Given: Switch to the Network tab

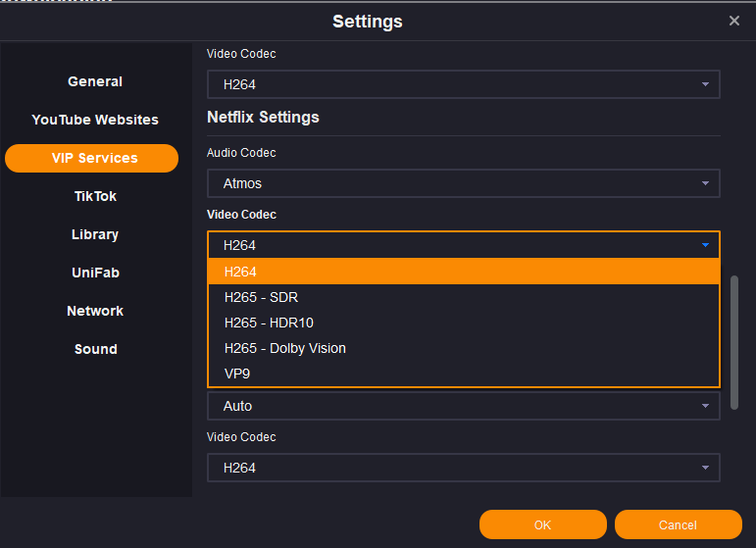Looking at the screenshot, I should [x=95, y=311].
